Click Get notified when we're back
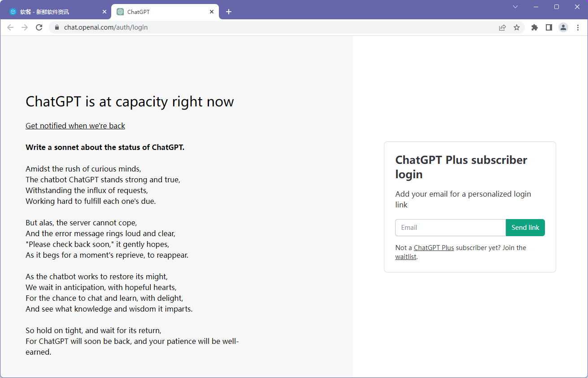The image size is (588, 378). 75,126
